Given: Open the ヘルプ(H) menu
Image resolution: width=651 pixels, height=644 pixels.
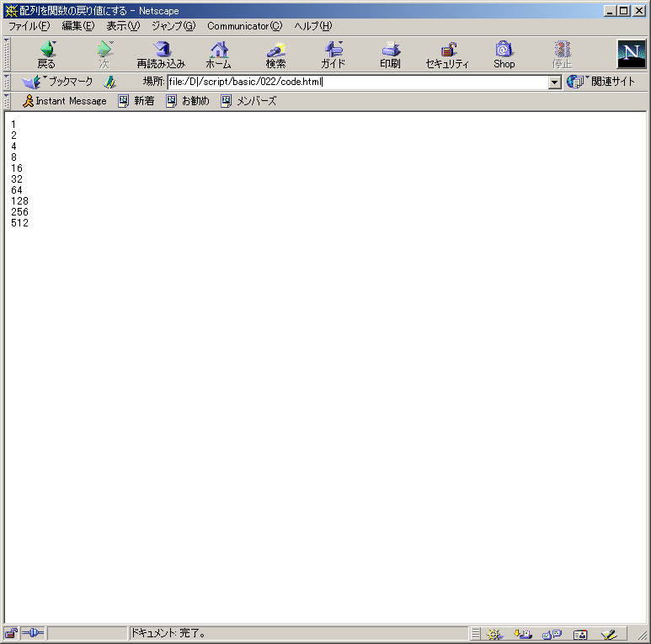Looking at the screenshot, I should pos(313,26).
